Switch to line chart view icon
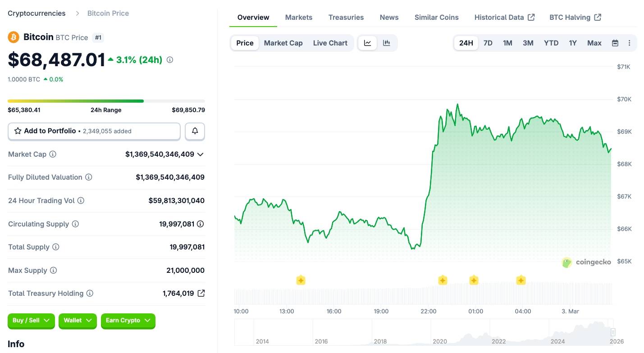This screenshot has width=644, height=353. pos(368,43)
